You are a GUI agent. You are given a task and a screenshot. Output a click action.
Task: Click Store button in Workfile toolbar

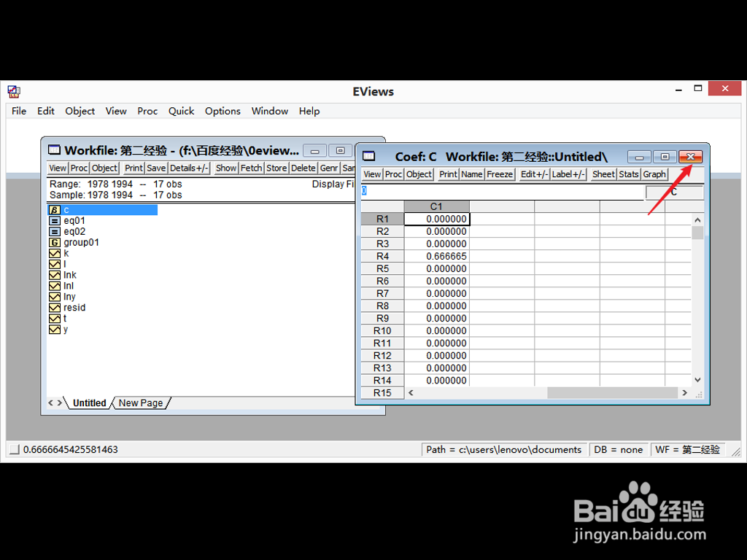[x=276, y=168]
